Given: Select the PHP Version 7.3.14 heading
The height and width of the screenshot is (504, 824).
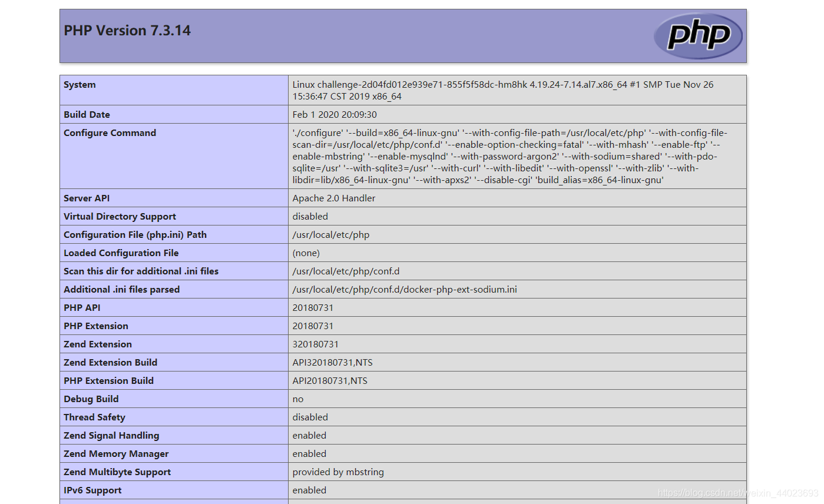Looking at the screenshot, I should point(127,31).
